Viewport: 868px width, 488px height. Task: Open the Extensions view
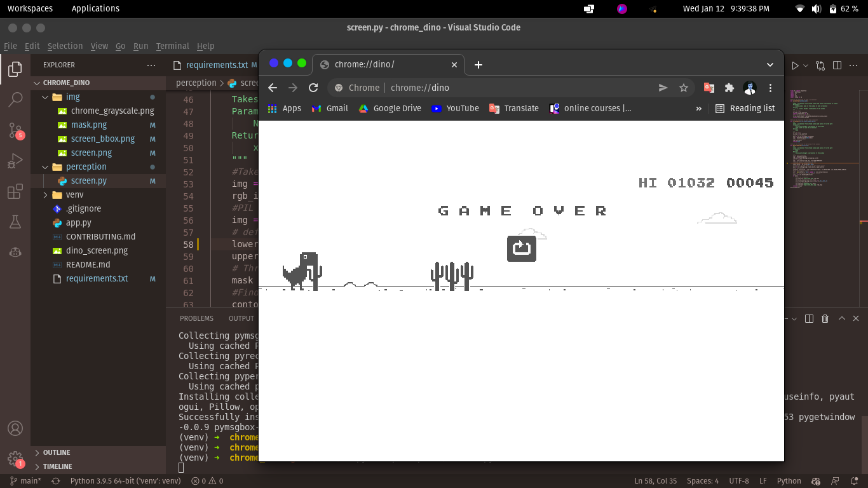(15, 192)
